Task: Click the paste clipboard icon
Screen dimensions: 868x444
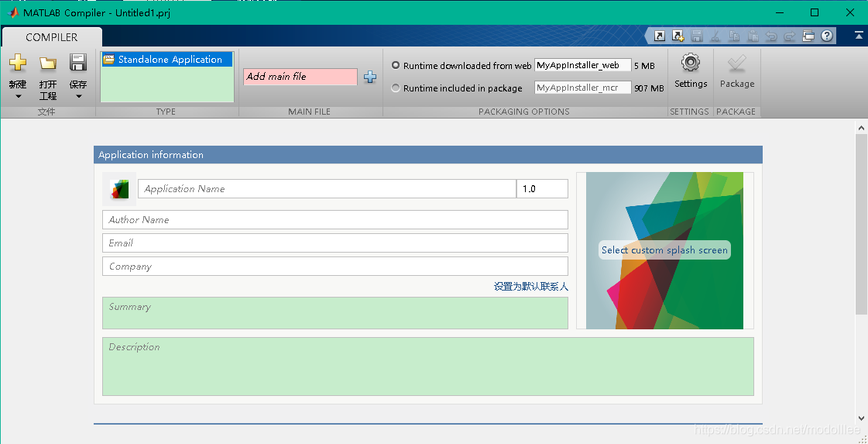Action: pos(753,36)
